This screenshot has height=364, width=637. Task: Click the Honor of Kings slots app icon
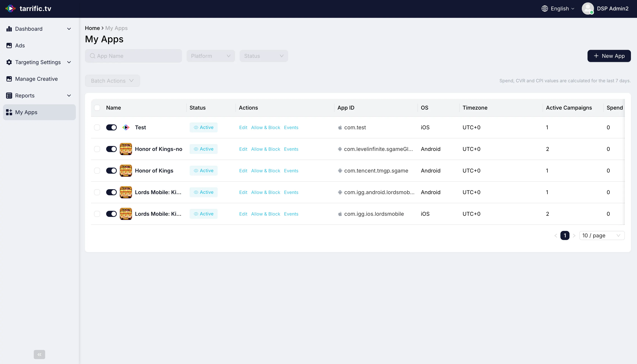126,171
